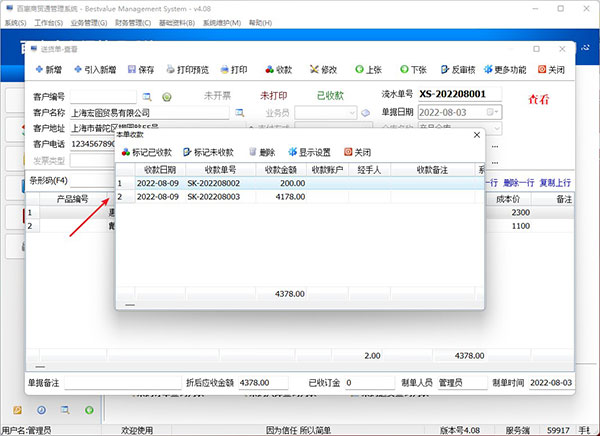Click the 反审核 toolbar button

click(x=458, y=70)
